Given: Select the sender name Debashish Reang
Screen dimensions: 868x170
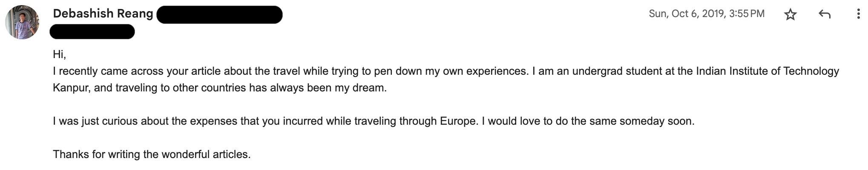Looking at the screenshot, I should point(103,14).
